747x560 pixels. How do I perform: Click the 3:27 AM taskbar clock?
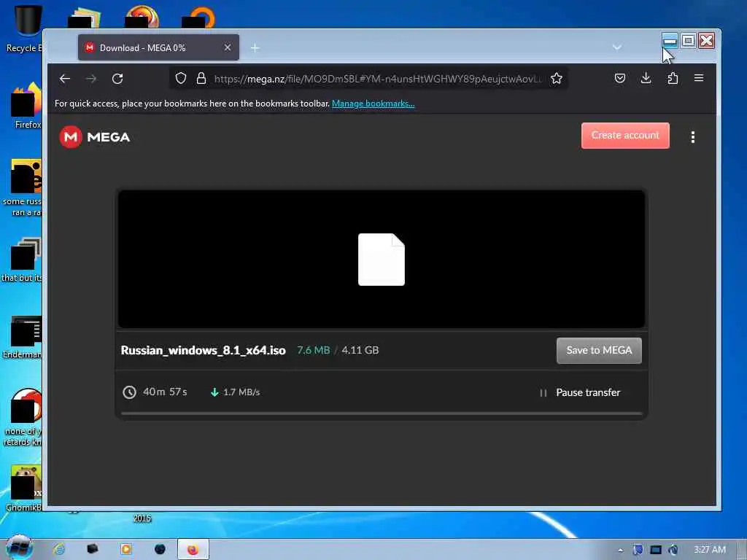pos(710,550)
